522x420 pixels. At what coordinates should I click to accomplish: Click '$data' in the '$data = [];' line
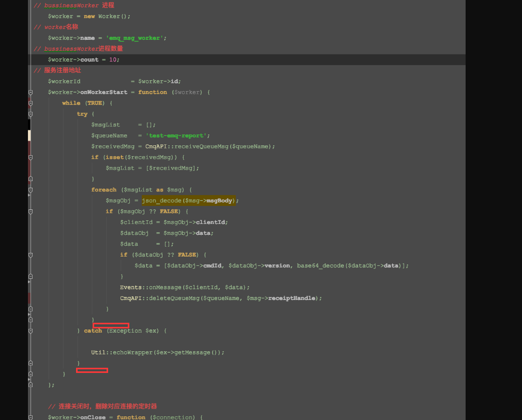coord(129,244)
